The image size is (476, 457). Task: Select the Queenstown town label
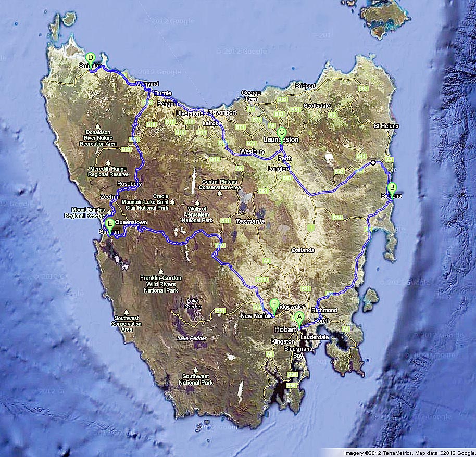point(132,222)
